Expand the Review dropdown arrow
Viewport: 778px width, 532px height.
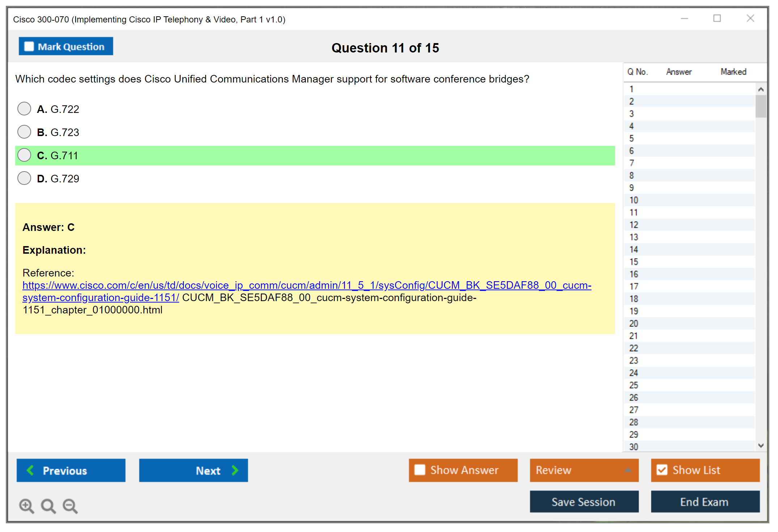(x=628, y=470)
